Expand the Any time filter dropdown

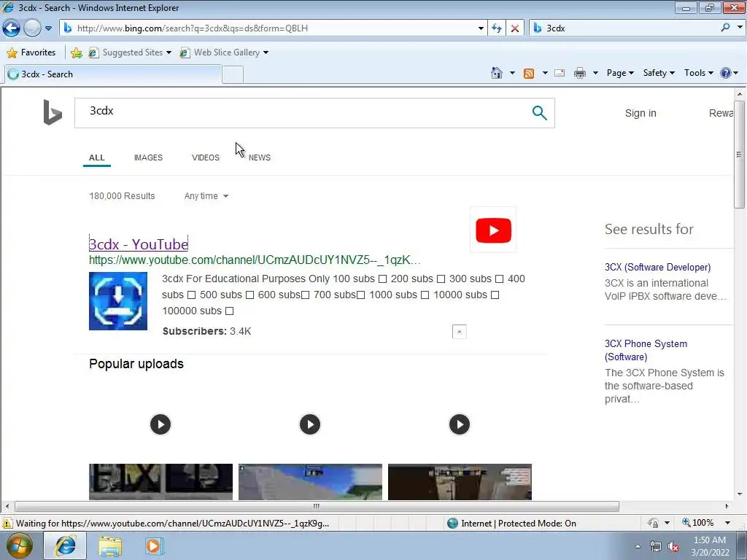(x=206, y=196)
